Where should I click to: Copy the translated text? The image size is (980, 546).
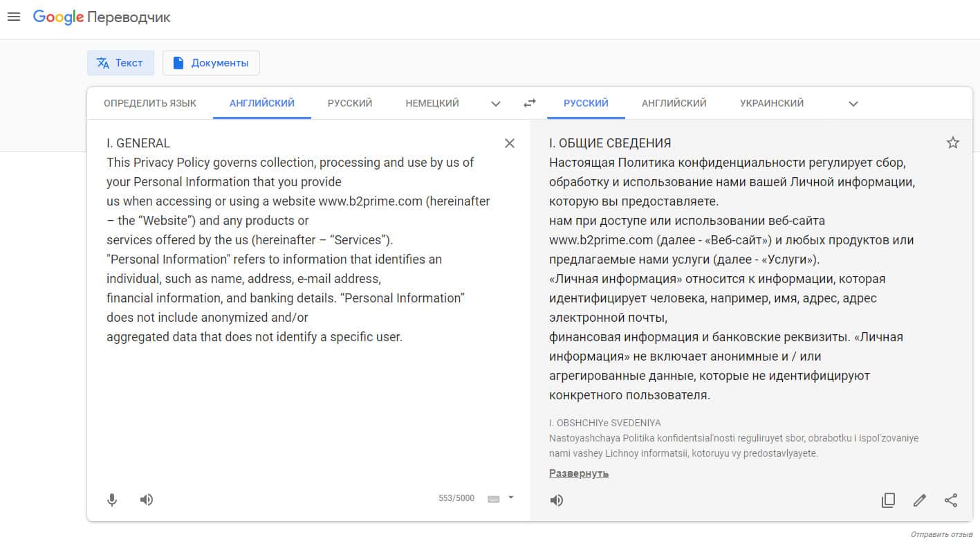point(889,500)
